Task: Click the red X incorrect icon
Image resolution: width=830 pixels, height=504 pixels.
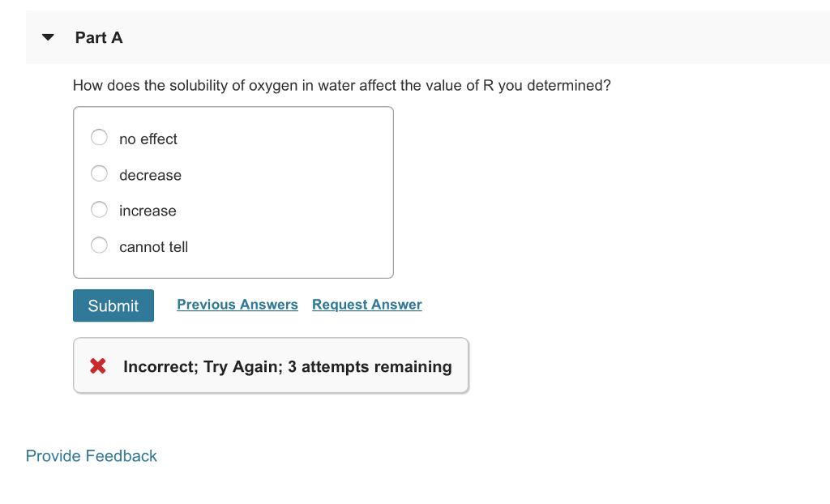Action: click(97, 365)
